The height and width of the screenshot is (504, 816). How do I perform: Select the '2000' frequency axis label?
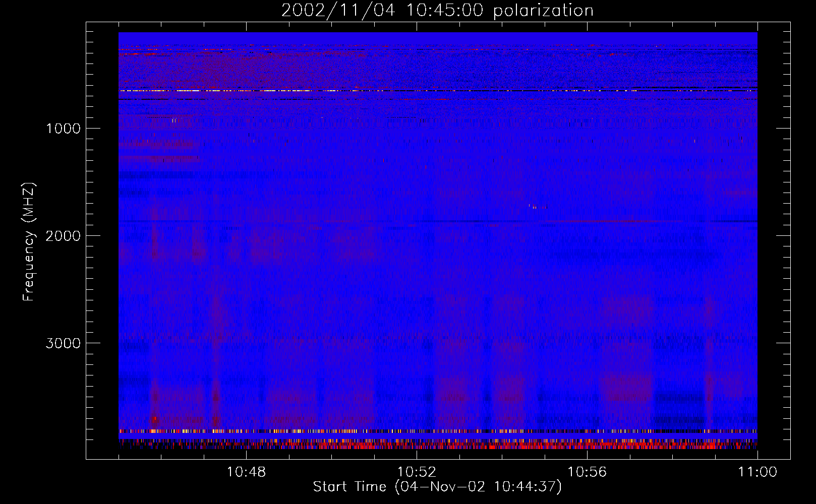tap(63, 236)
